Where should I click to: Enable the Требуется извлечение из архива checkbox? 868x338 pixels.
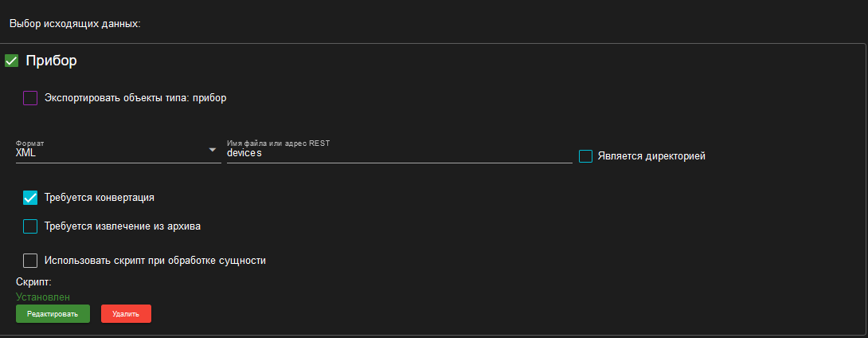click(x=30, y=226)
